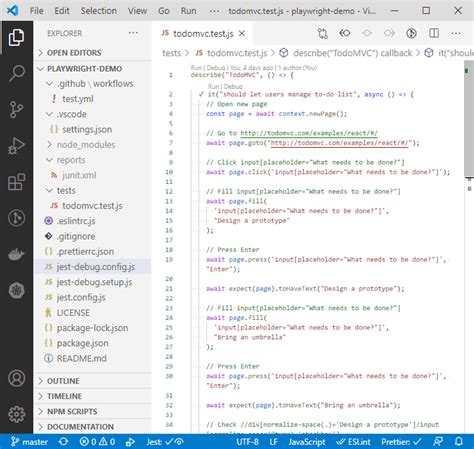This screenshot has width=474, height=449.
Task: Open the Run and Debug view
Action: 16,146
